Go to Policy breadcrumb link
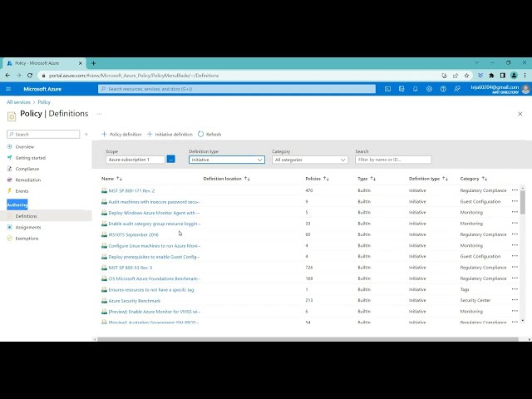Viewport: 532px width, 399px height. (x=44, y=102)
